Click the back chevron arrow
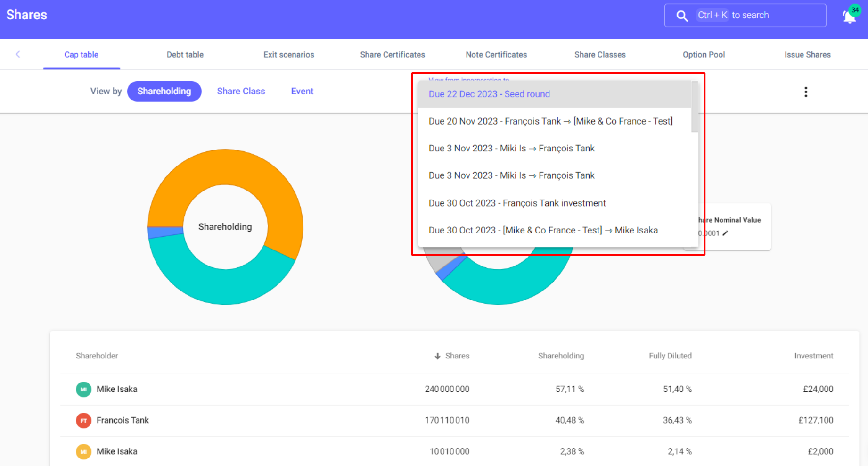868x466 pixels. click(x=18, y=54)
